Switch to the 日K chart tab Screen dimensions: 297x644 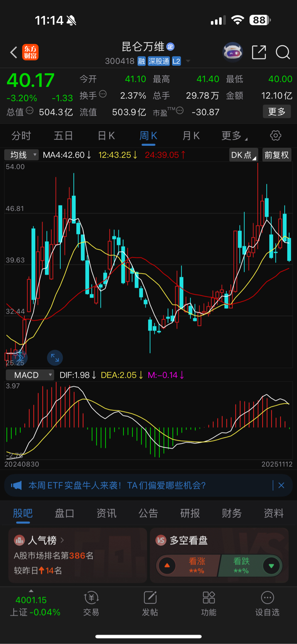point(106,136)
